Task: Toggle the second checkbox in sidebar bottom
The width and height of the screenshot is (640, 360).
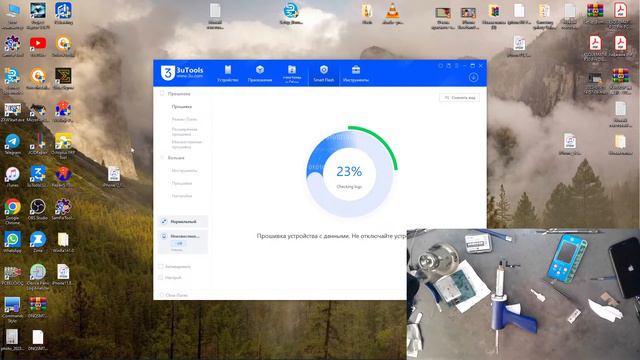Action: tap(161, 278)
